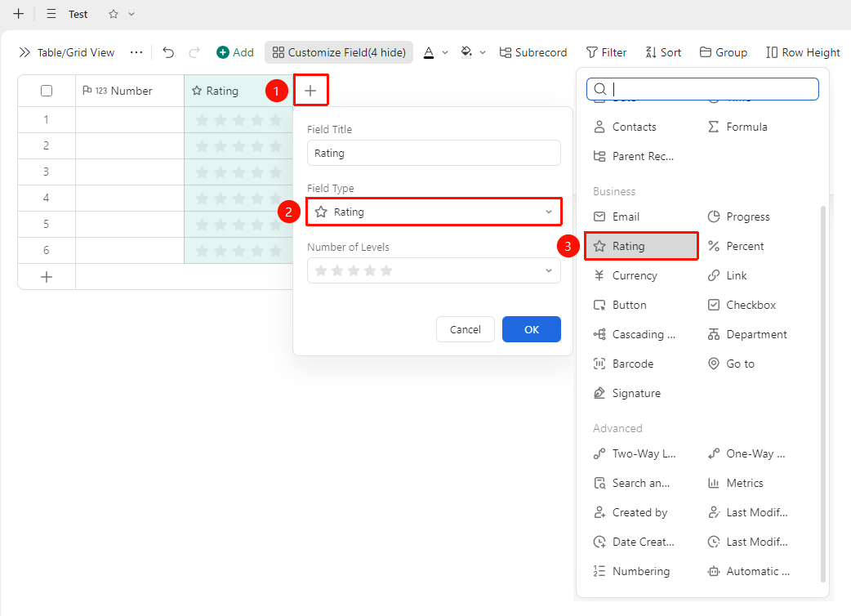
Task: Select Progress field type
Action: (738, 217)
